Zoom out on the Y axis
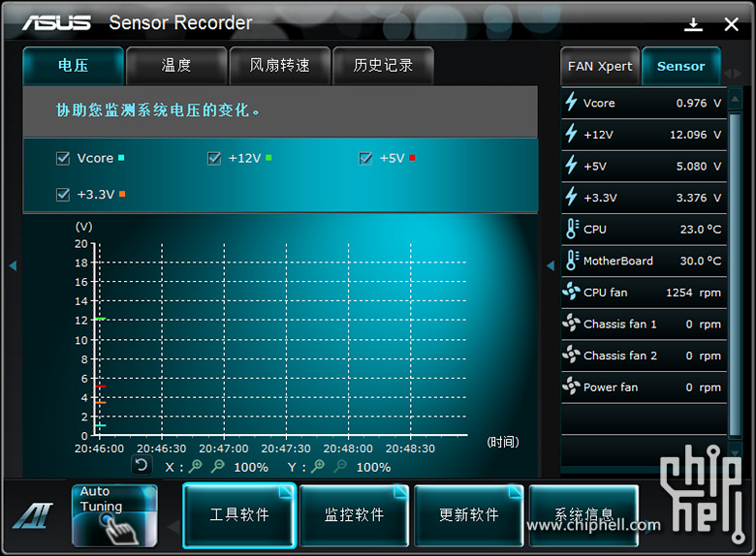The width and height of the screenshot is (756, 556). [341, 466]
